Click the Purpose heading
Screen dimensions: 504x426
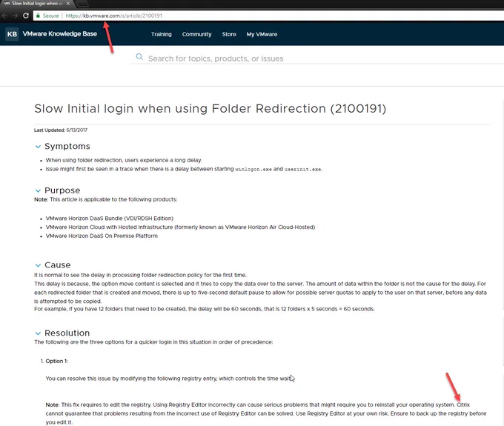tap(62, 190)
